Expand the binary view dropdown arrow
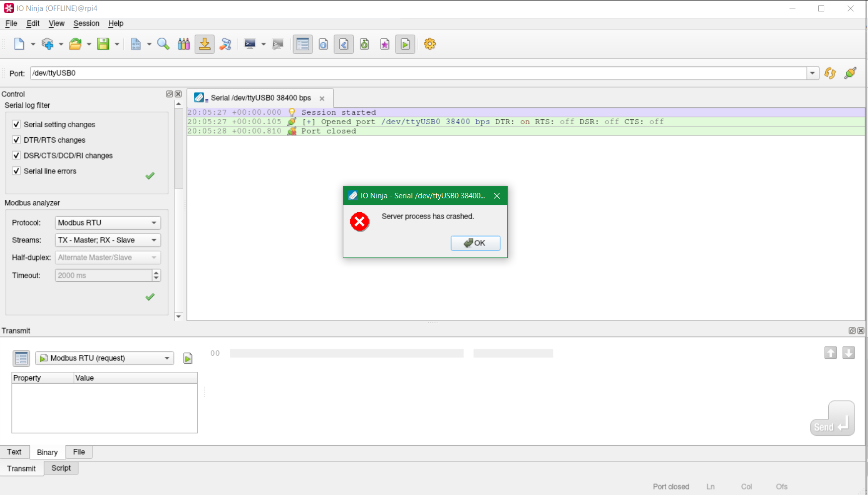 (149, 44)
